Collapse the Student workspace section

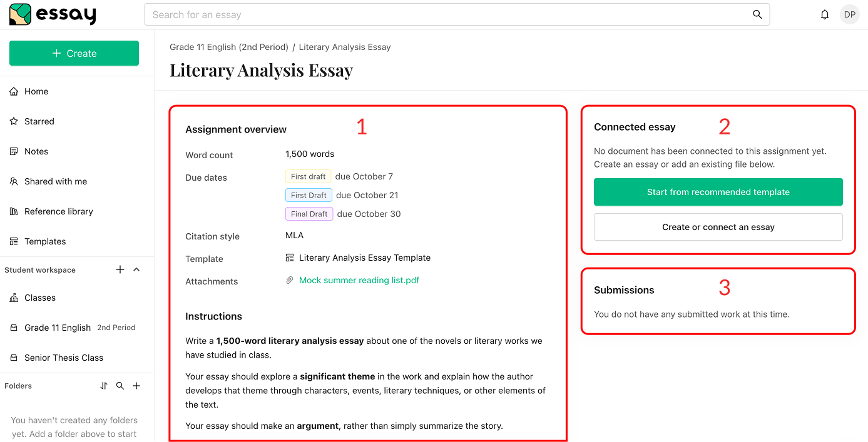tap(136, 269)
